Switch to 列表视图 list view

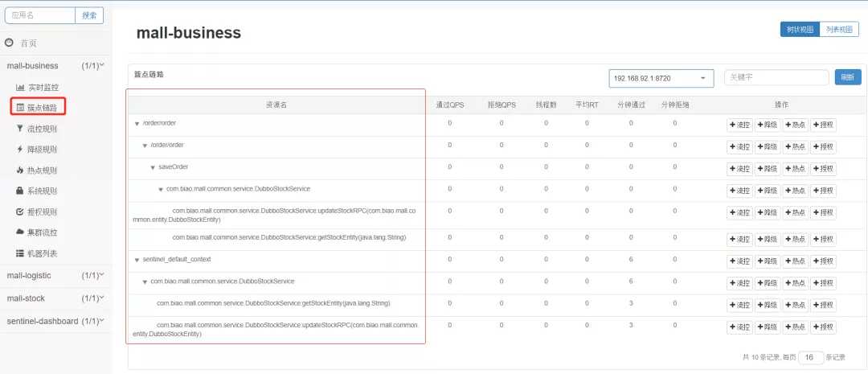click(839, 30)
